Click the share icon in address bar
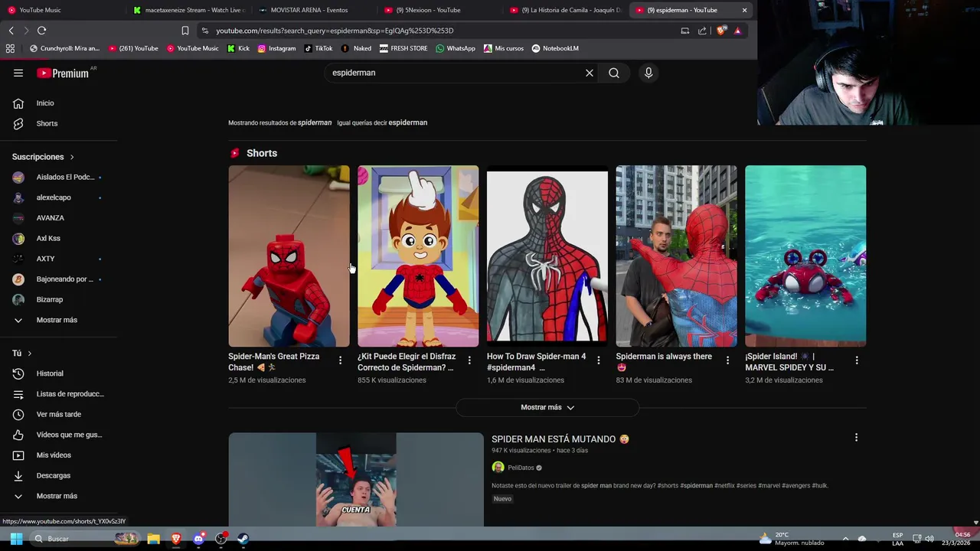 coord(702,31)
